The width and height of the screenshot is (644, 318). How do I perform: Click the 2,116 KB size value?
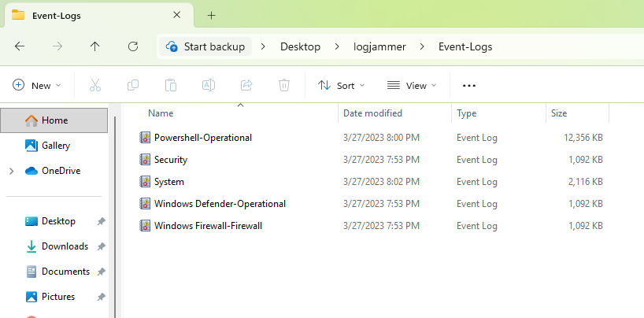tap(586, 182)
